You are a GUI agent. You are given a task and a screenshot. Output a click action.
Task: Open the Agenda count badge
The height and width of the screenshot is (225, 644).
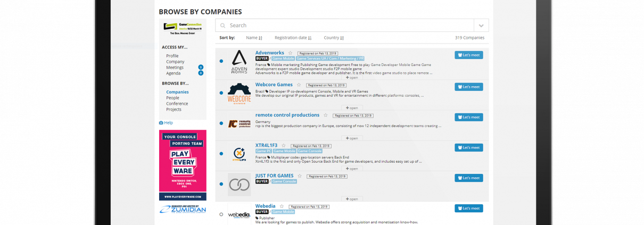(x=201, y=73)
